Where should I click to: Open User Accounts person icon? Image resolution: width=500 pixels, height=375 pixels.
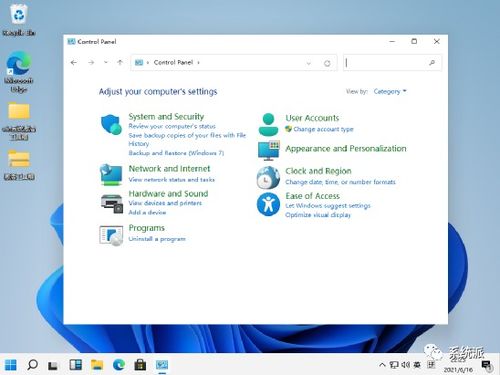click(x=268, y=124)
